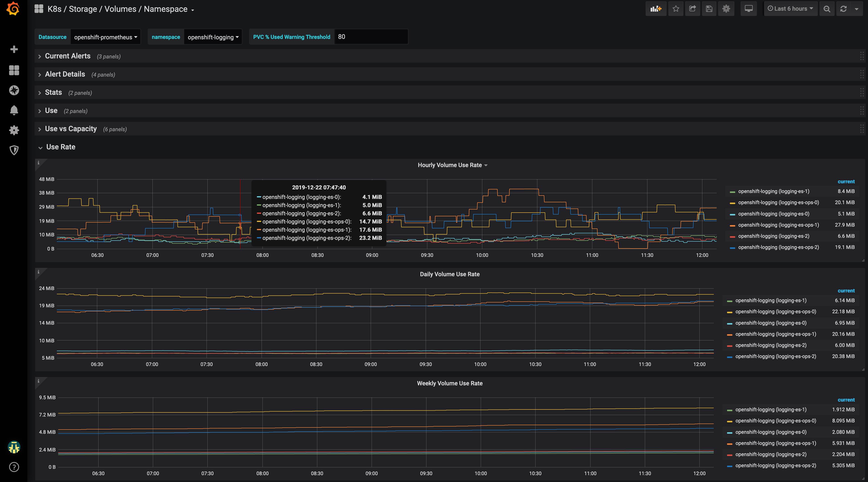
Task: Toggle logging-es-0 series in Daily legend
Action: (771, 323)
